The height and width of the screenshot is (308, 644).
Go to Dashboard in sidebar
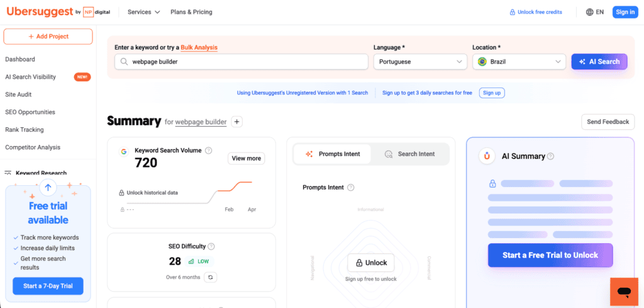[20, 59]
